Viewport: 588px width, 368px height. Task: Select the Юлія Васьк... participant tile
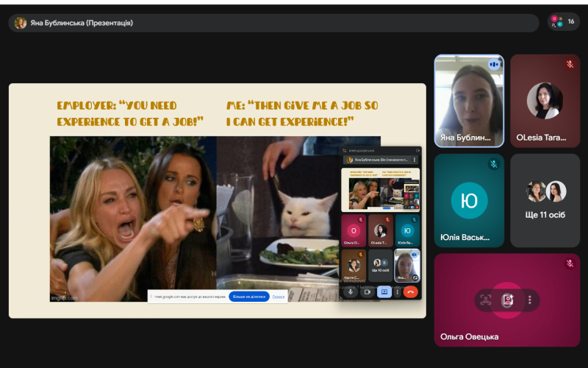pyautogui.click(x=469, y=200)
